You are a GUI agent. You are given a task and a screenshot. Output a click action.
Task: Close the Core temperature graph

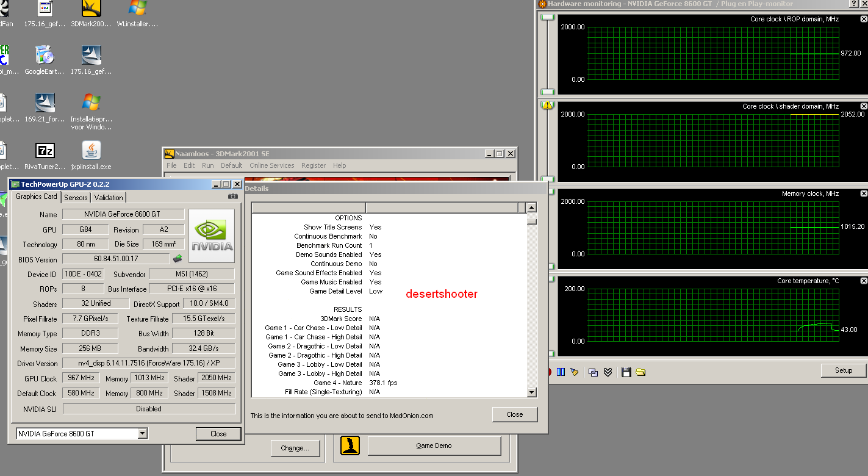tap(863, 281)
